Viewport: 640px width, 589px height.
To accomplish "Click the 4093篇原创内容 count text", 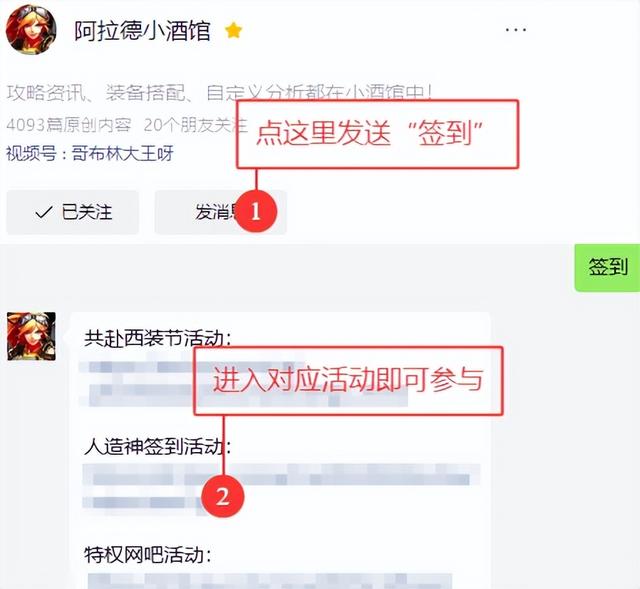I will pos(69,125).
